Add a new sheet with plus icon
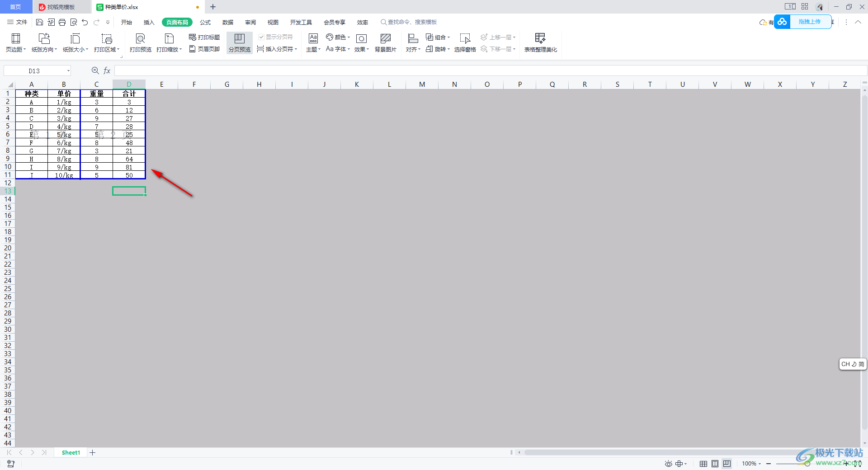The width and height of the screenshot is (868, 470). pyautogui.click(x=93, y=452)
